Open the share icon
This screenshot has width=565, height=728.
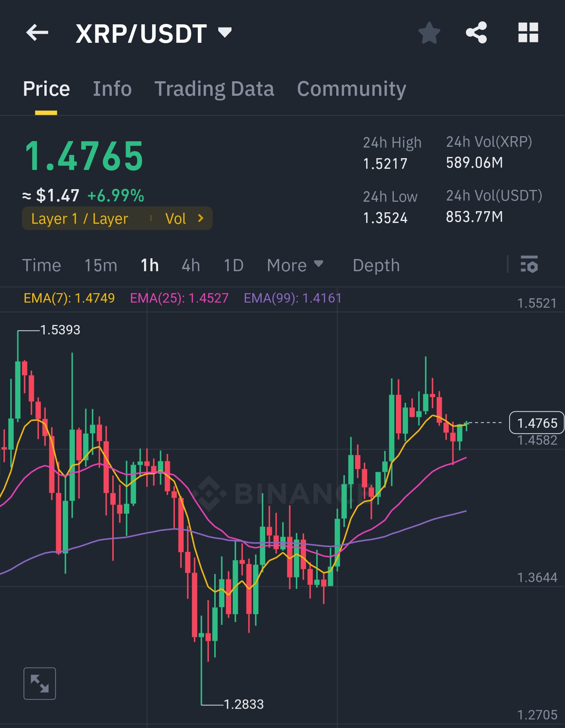click(x=476, y=33)
